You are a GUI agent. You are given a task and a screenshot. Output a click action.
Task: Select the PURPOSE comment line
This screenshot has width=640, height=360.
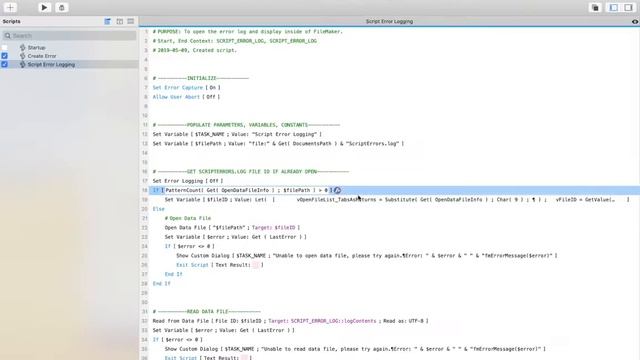(248, 31)
